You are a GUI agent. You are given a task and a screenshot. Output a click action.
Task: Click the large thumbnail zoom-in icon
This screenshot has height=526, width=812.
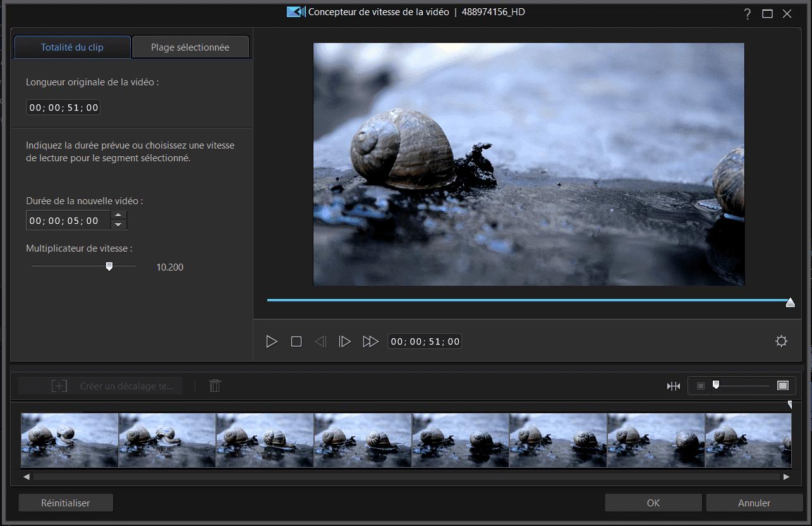click(783, 386)
